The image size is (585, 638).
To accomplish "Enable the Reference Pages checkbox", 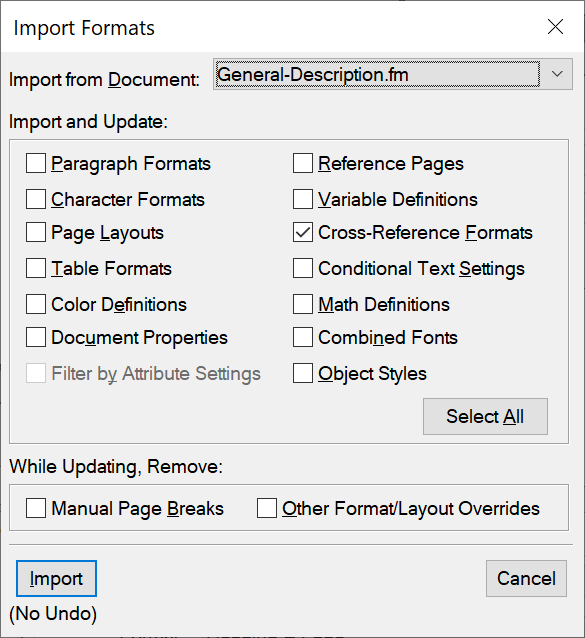I will pos(303,163).
